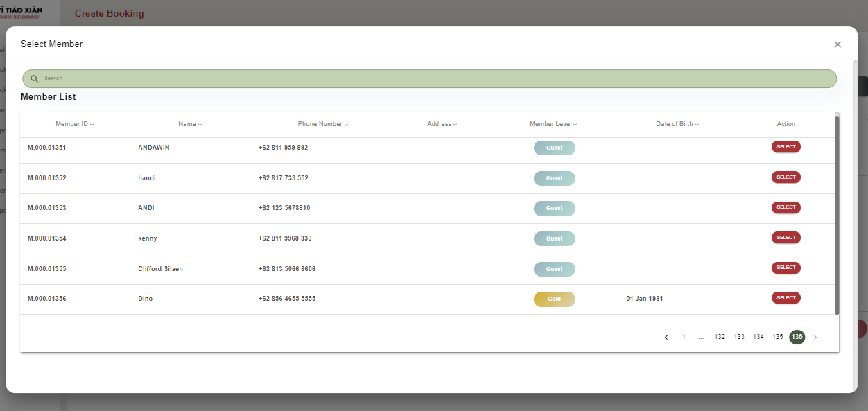Select member handi
The image size is (868, 411).
coord(785,177)
